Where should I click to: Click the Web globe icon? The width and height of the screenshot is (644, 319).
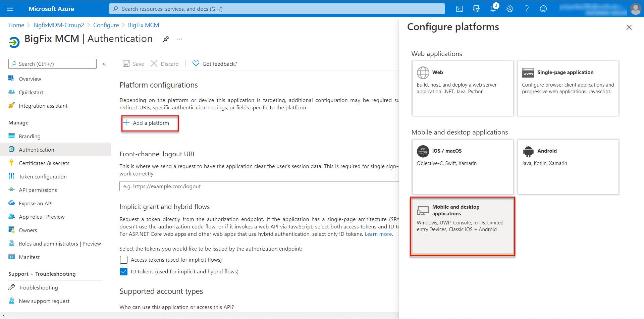pos(423,72)
